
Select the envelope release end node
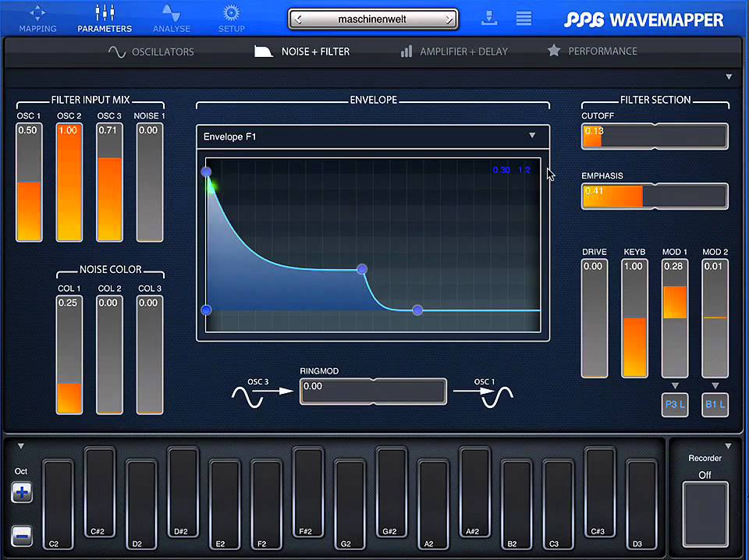pyautogui.click(x=417, y=310)
